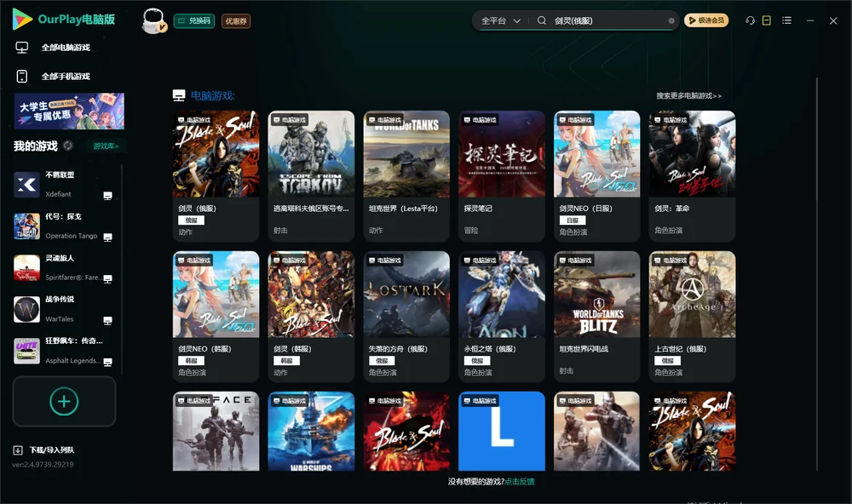Image resolution: width=852 pixels, height=504 pixels.
Task: Expand the 全平台 platform dropdown
Action: [x=500, y=20]
